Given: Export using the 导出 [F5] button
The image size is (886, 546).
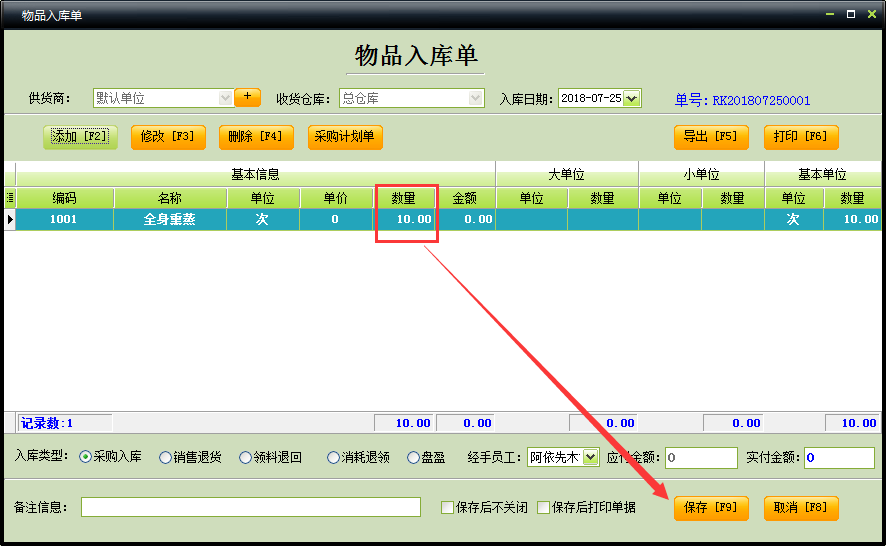Looking at the screenshot, I should (x=710, y=137).
